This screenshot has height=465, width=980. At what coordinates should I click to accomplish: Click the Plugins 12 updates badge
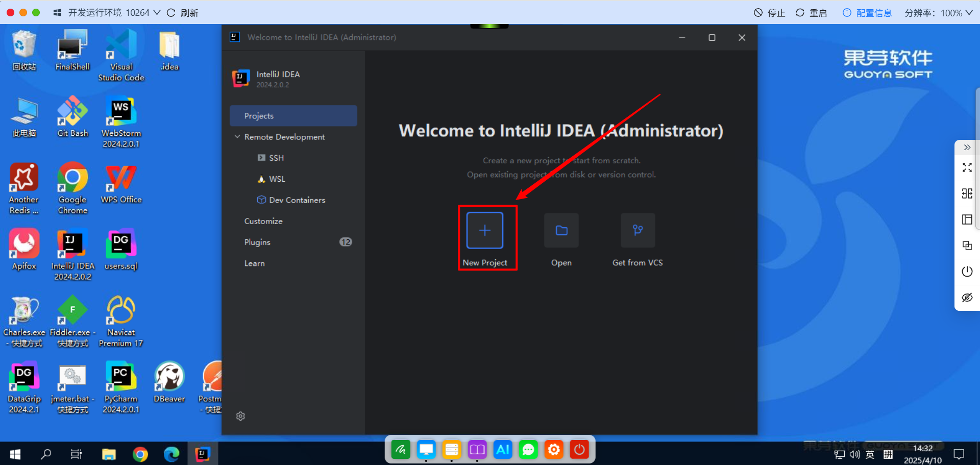pyautogui.click(x=346, y=242)
